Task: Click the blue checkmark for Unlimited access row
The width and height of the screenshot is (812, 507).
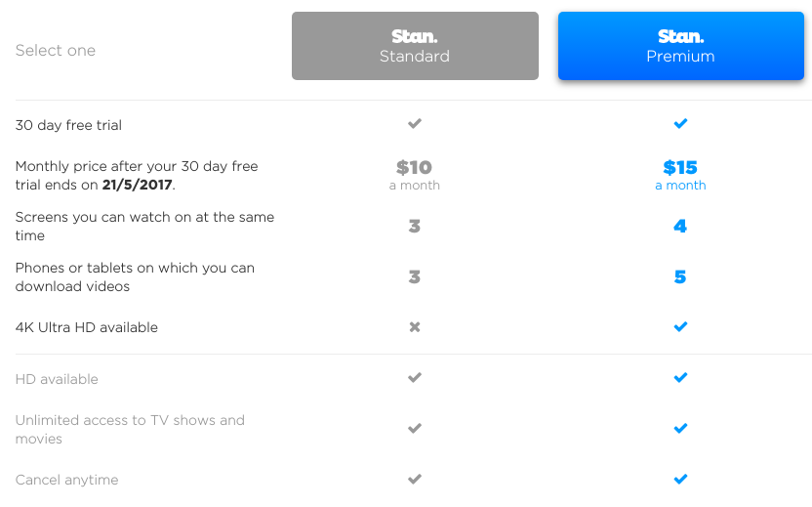Action: [680, 428]
